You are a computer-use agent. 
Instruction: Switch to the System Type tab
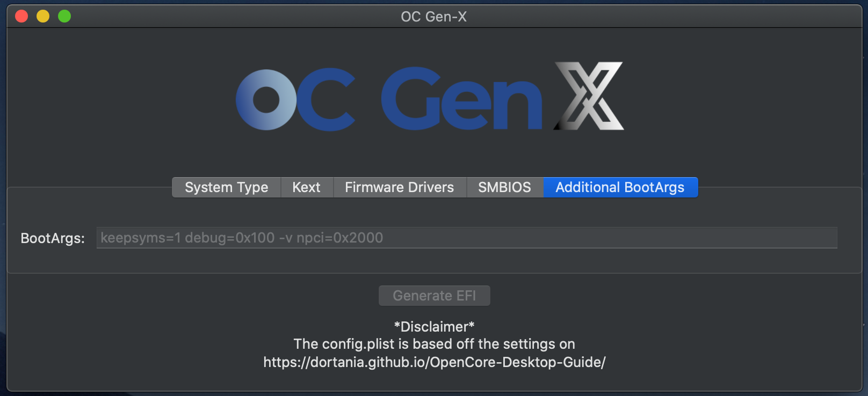226,187
